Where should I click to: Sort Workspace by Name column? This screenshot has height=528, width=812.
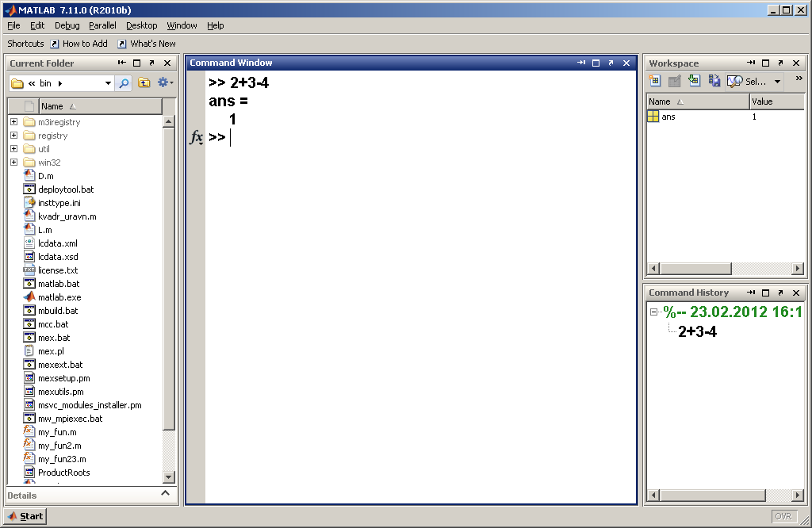click(698, 101)
